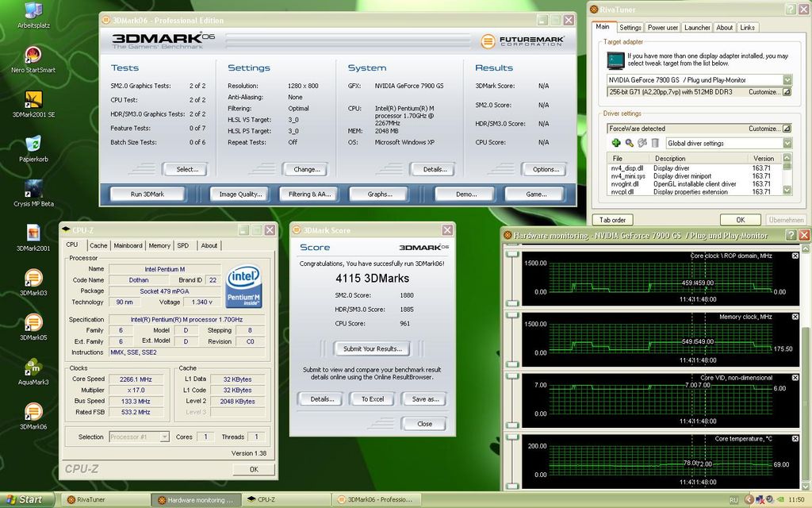Click the wrench tools icon beside the magnifier
This screenshot has height=508, width=812.
pos(642,143)
